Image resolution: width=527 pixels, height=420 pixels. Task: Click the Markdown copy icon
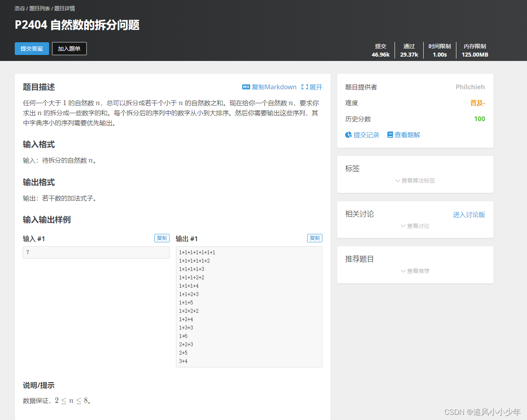pos(246,87)
